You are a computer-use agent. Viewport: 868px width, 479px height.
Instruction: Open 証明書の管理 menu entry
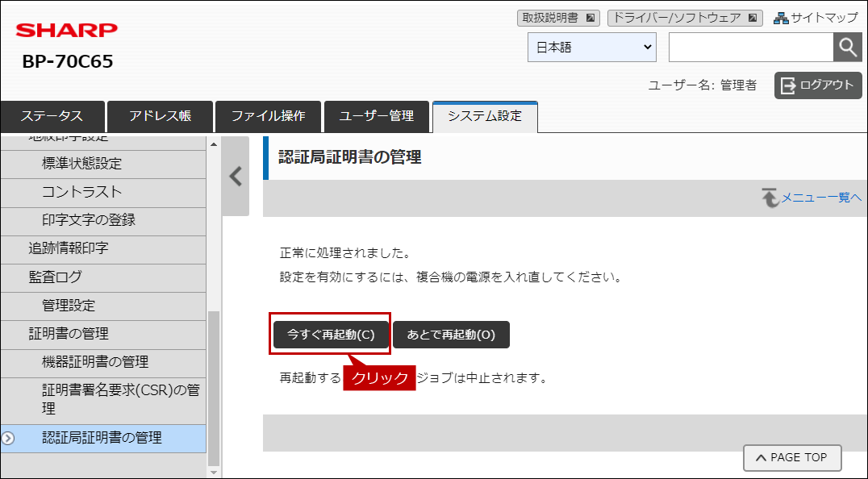pos(103,334)
